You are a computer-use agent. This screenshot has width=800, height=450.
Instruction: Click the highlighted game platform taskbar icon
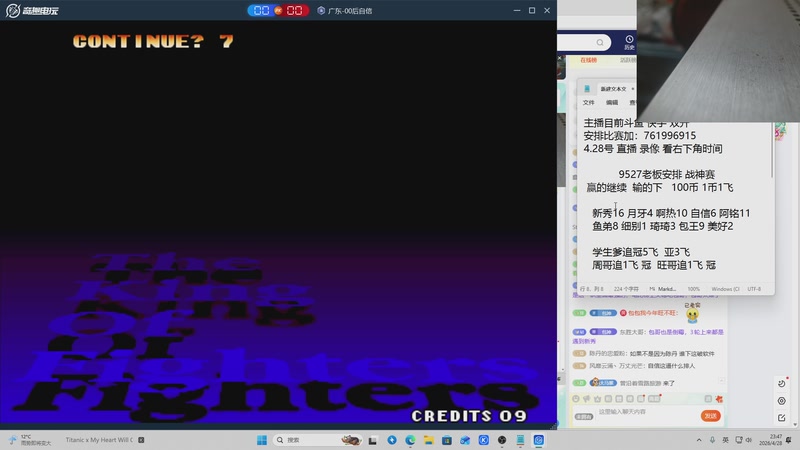pos(539,440)
